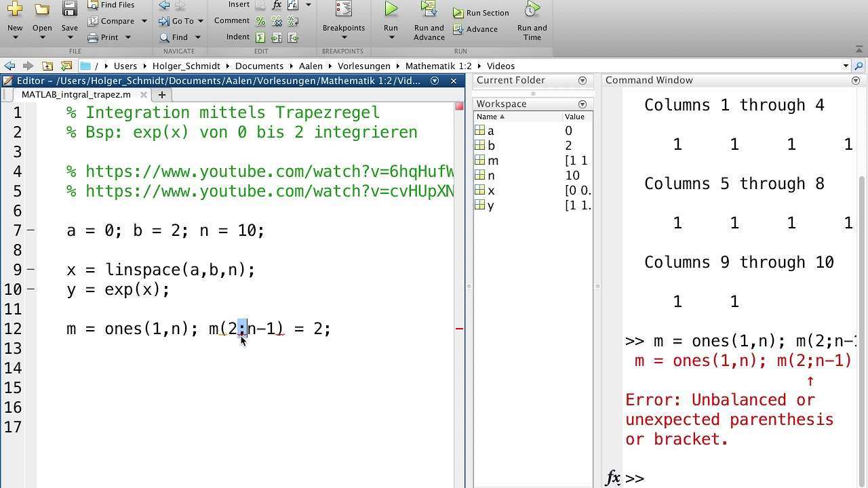Select variable m in the Workspace
Image resolution: width=868 pixels, height=488 pixels.
(x=492, y=161)
